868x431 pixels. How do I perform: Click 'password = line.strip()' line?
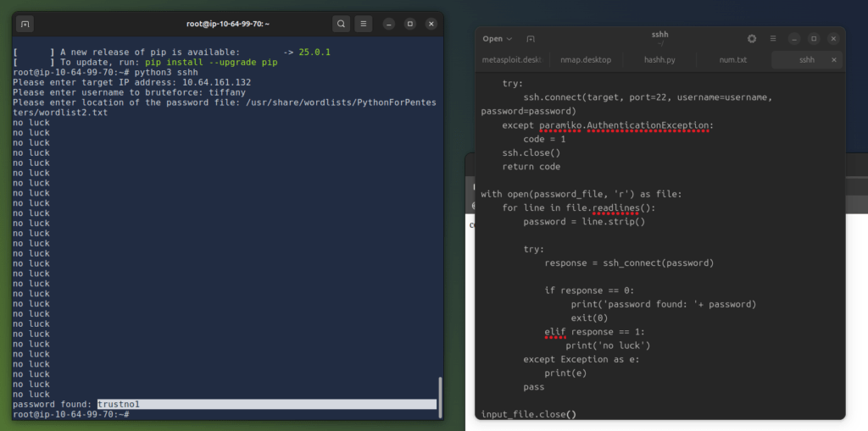[585, 222]
